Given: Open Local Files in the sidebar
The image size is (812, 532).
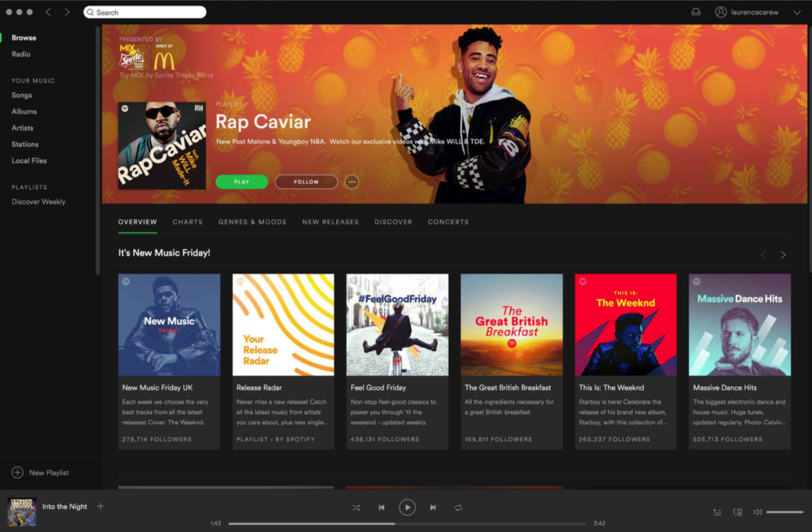Looking at the screenshot, I should click(29, 160).
